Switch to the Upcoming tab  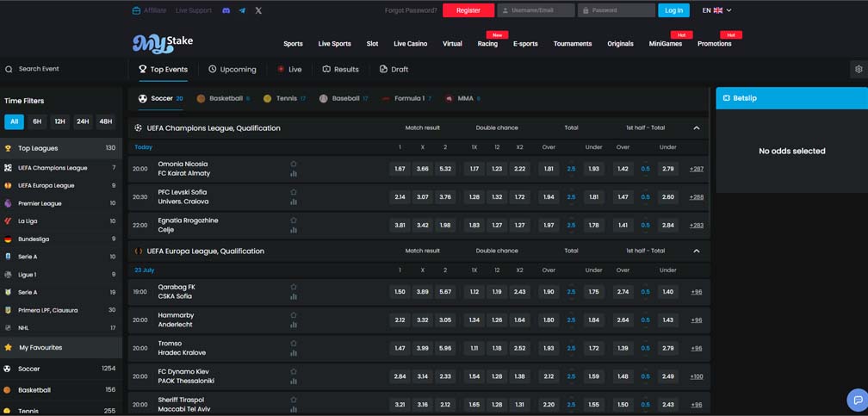(232, 69)
